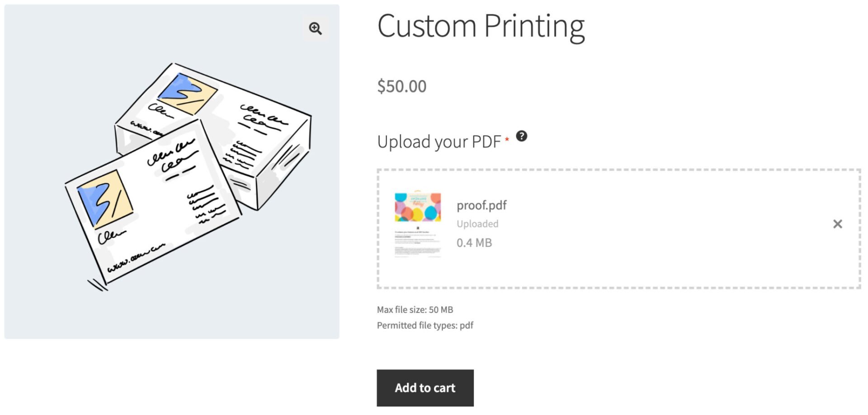Click the proof.pdf file name
868x415 pixels.
click(x=481, y=205)
